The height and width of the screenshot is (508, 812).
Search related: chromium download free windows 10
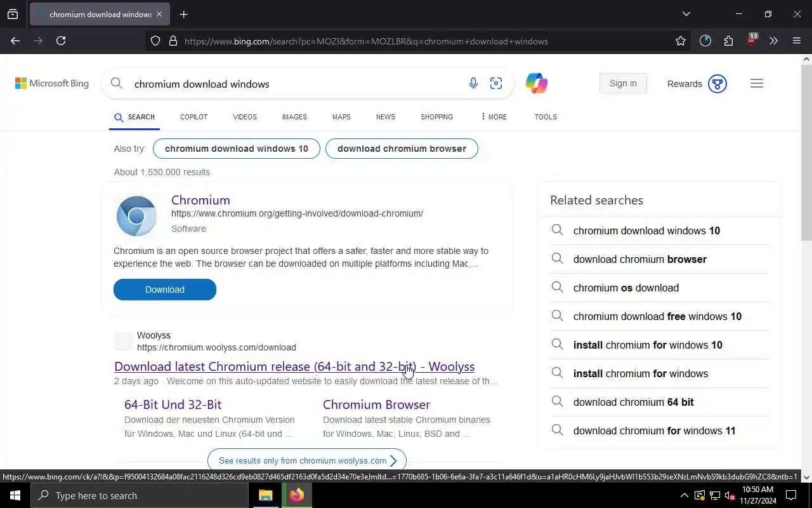point(660,316)
